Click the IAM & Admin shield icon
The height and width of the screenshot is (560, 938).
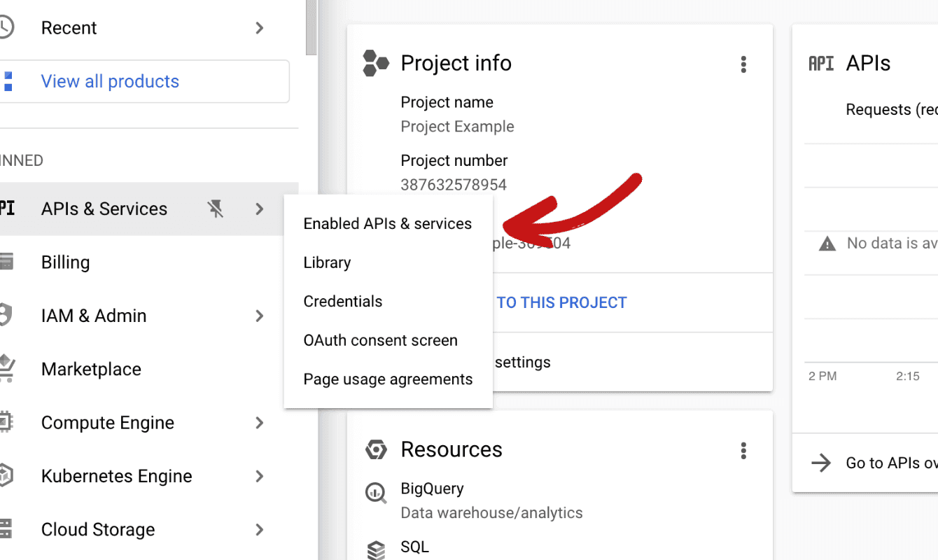[x=6, y=316]
